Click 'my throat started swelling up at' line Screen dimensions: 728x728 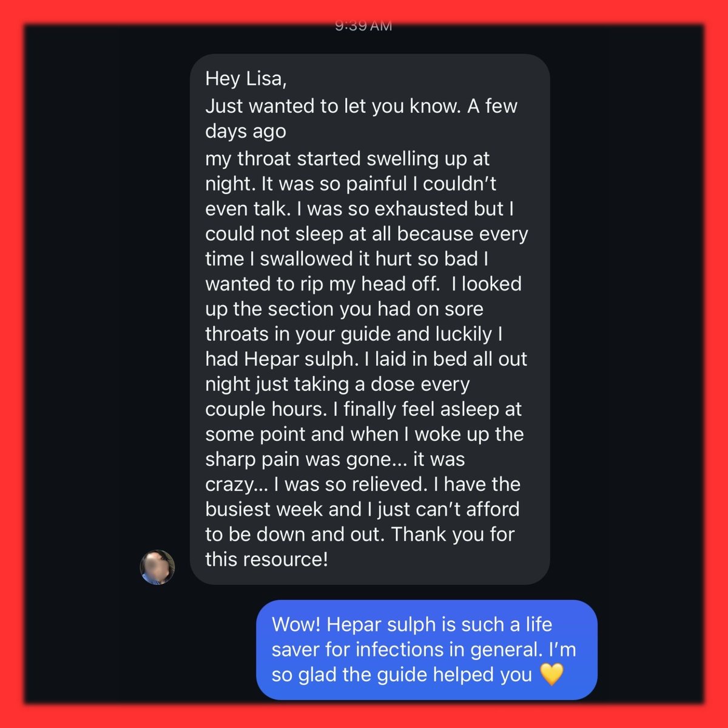click(347, 158)
